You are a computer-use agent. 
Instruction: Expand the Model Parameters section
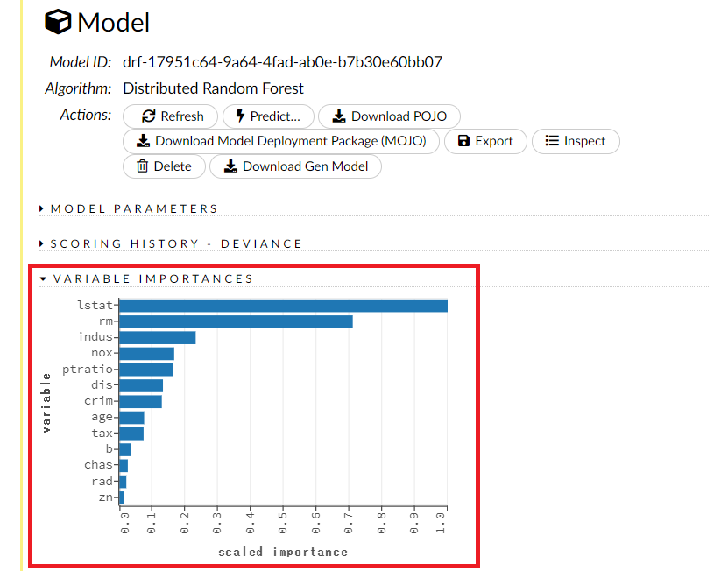coord(133,208)
